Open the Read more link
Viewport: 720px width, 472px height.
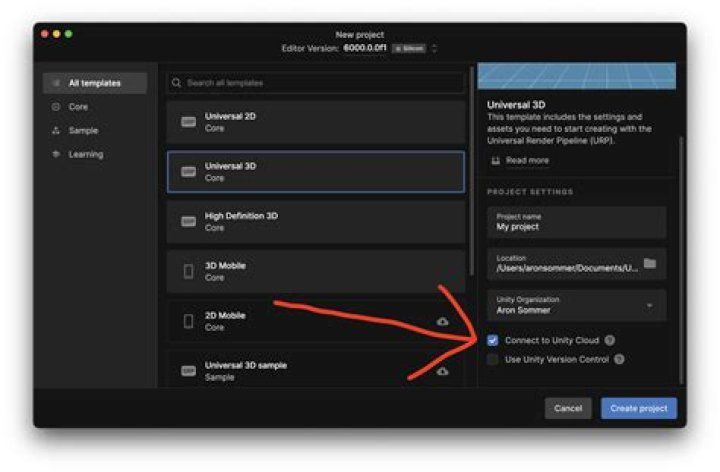click(x=527, y=160)
